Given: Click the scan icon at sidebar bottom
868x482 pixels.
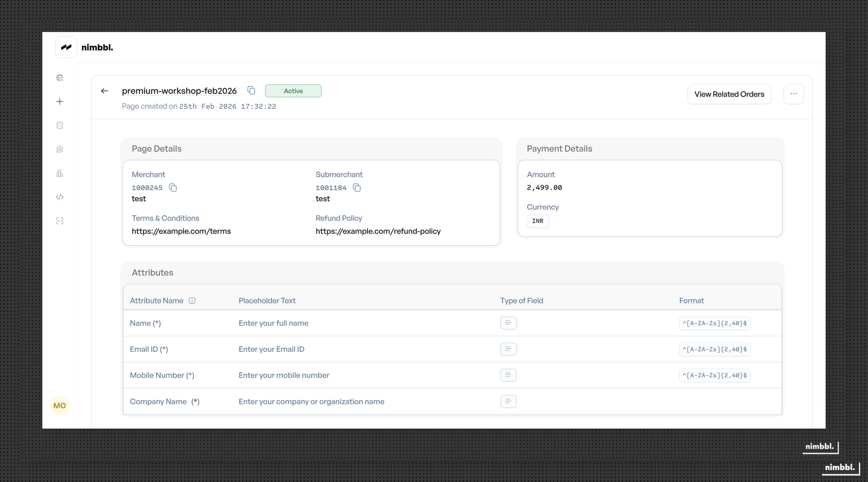Looking at the screenshot, I should pyautogui.click(x=60, y=221).
